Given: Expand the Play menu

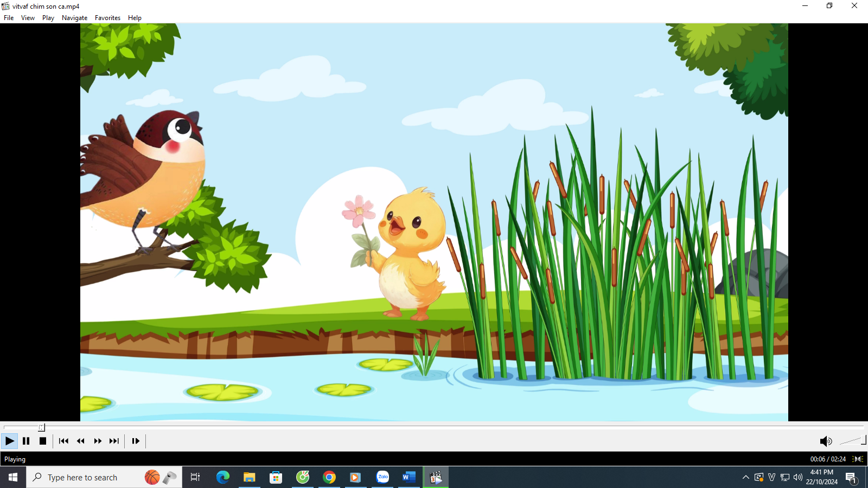Looking at the screenshot, I should pos(48,18).
